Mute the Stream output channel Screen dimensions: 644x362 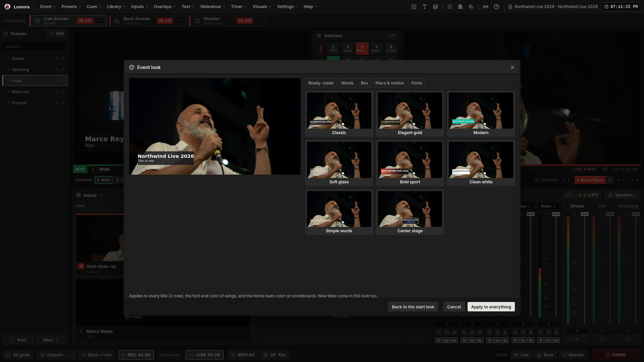577,339
